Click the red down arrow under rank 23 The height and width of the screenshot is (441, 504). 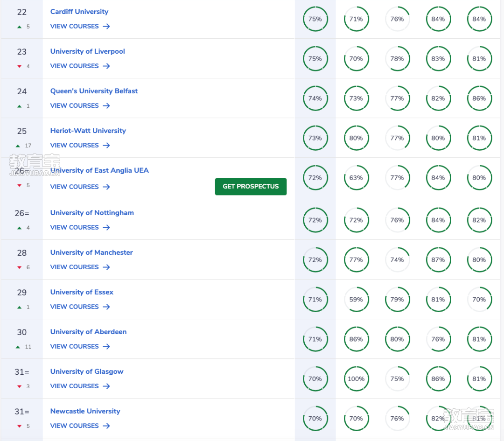tap(19, 67)
